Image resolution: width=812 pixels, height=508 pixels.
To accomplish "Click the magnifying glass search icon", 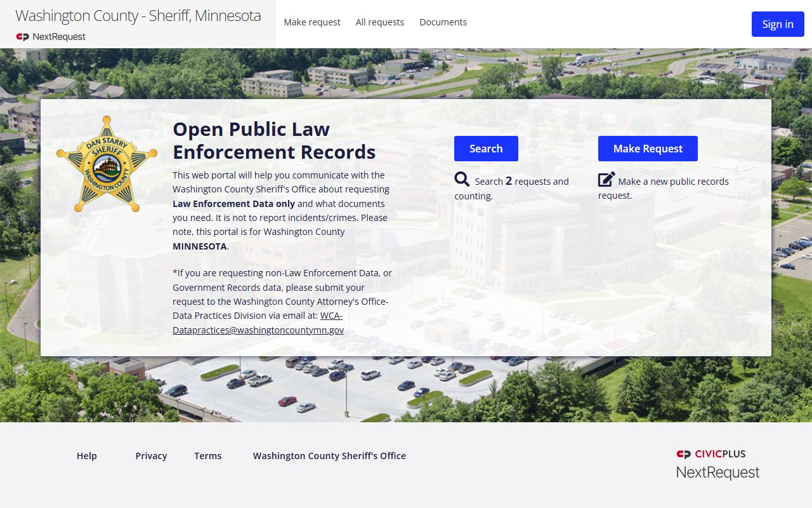I will point(462,180).
